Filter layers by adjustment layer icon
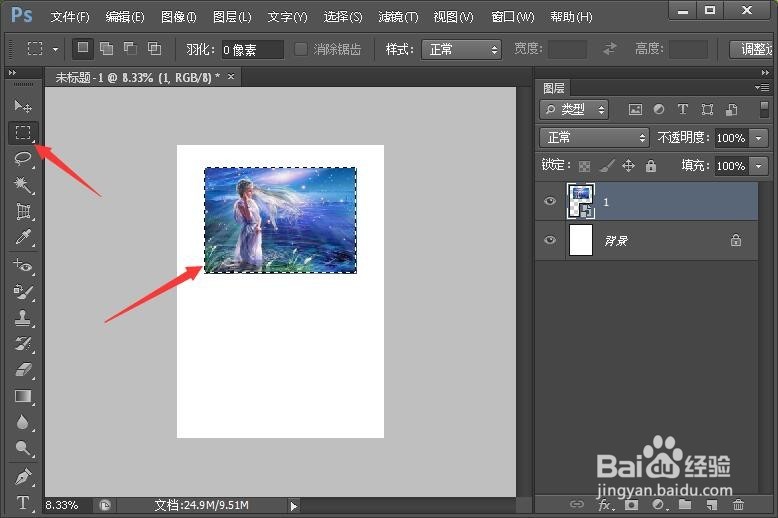 [659, 110]
